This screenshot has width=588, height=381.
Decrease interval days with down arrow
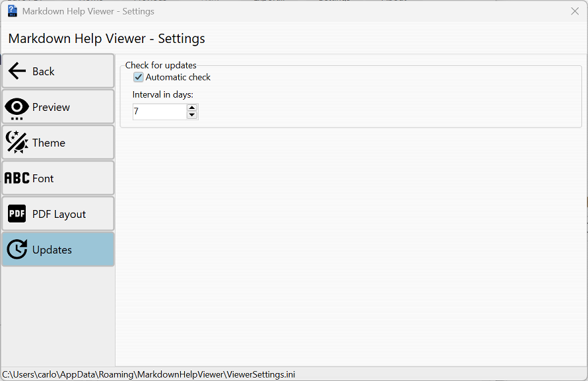(192, 116)
